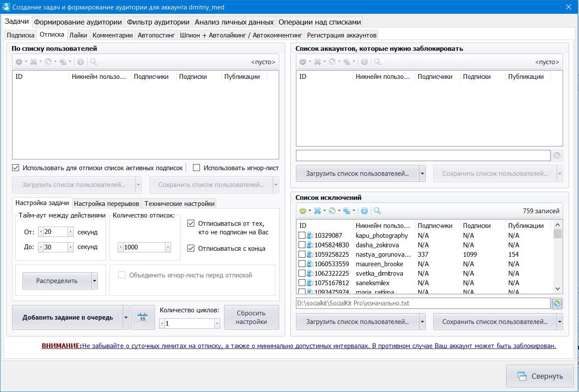This screenshot has width=579, height=392.
Task: Increase the 'От' timeout seconds stepper
Action: click(71, 232)
